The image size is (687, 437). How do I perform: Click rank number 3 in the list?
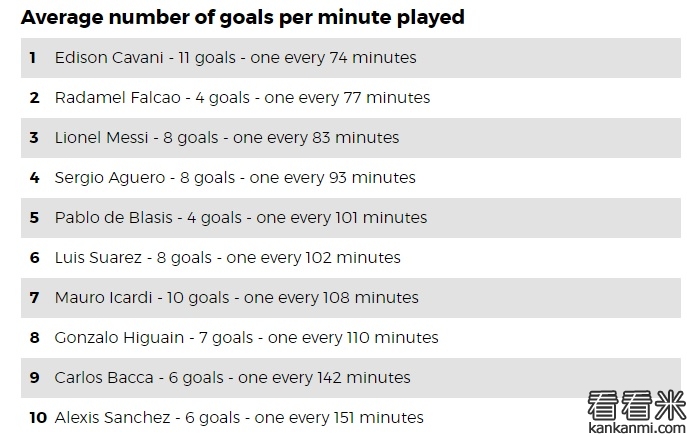(x=34, y=138)
